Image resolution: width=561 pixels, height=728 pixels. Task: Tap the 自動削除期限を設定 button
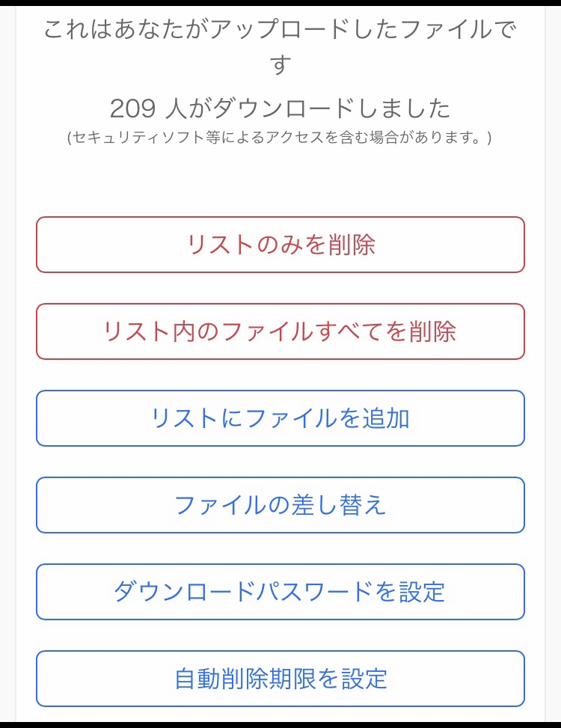(x=280, y=679)
